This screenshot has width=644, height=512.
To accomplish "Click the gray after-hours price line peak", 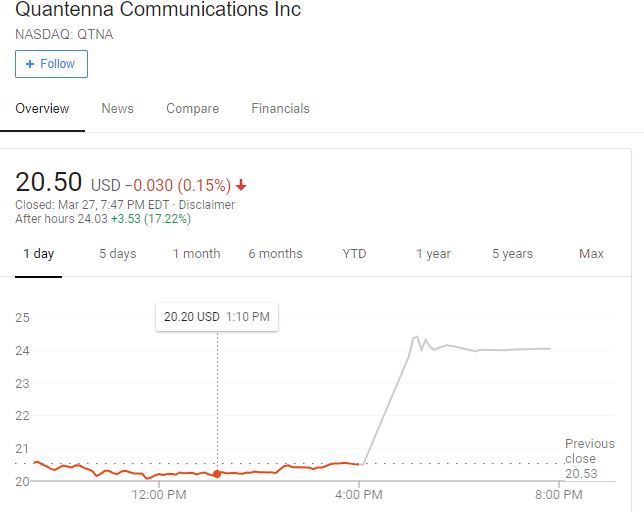I will pos(417,337).
